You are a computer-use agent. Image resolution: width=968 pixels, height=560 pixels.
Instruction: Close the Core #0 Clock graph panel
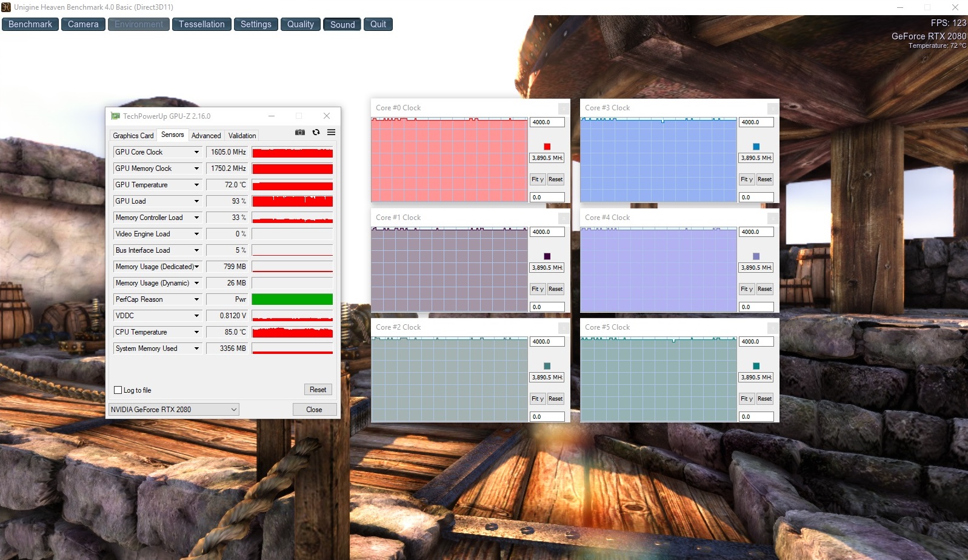click(x=564, y=108)
